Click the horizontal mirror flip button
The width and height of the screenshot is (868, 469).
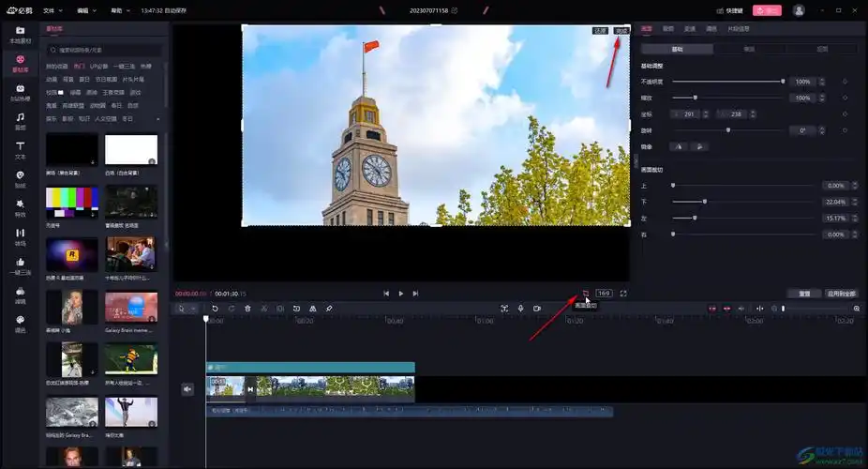click(680, 146)
